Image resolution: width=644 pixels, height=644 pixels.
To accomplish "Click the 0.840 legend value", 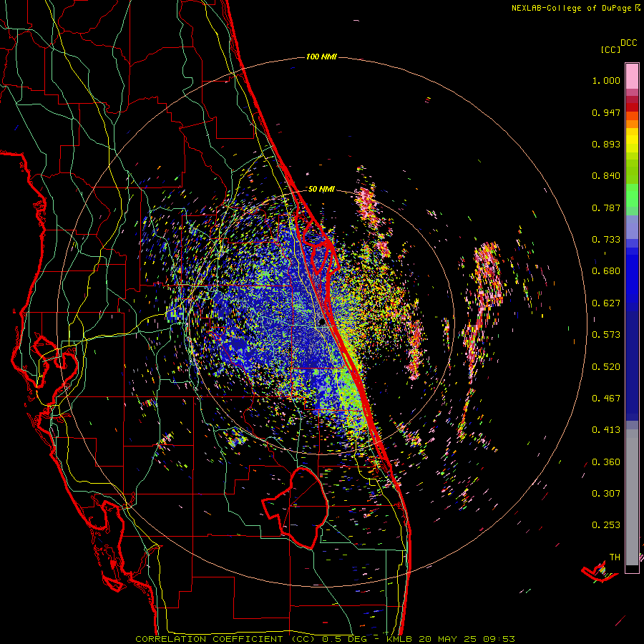I will click(606, 176).
